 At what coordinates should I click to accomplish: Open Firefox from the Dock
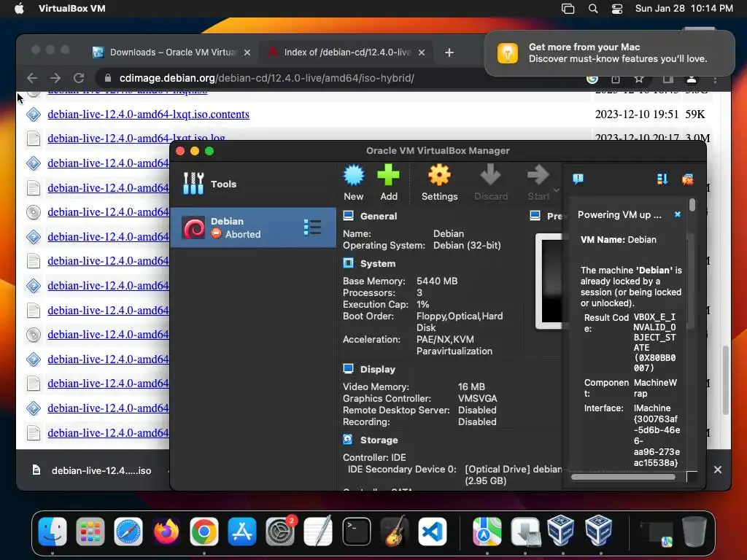166,532
